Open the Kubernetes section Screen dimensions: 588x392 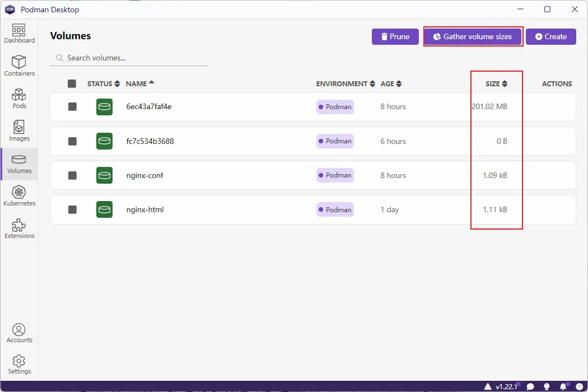point(19,195)
